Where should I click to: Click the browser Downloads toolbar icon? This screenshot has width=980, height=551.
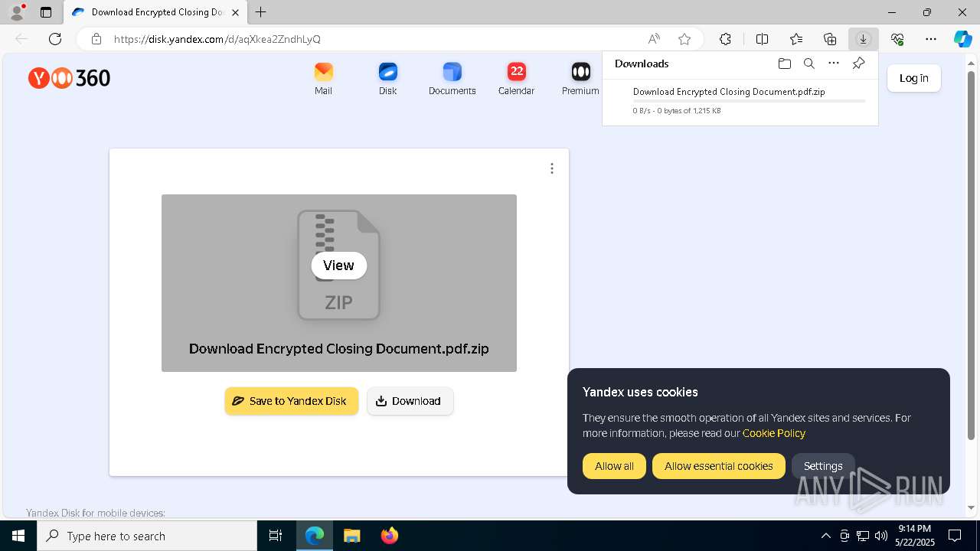tap(863, 39)
